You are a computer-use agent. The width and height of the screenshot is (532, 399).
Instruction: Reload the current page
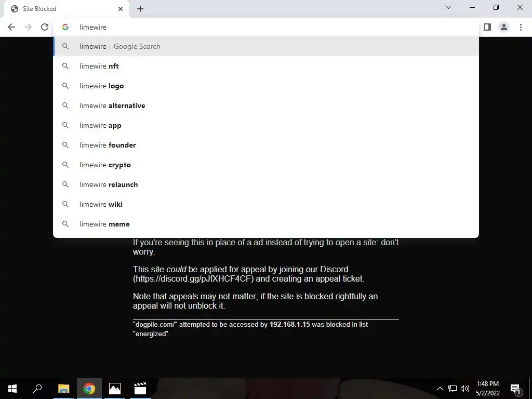pyautogui.click(x=45, y=27)
